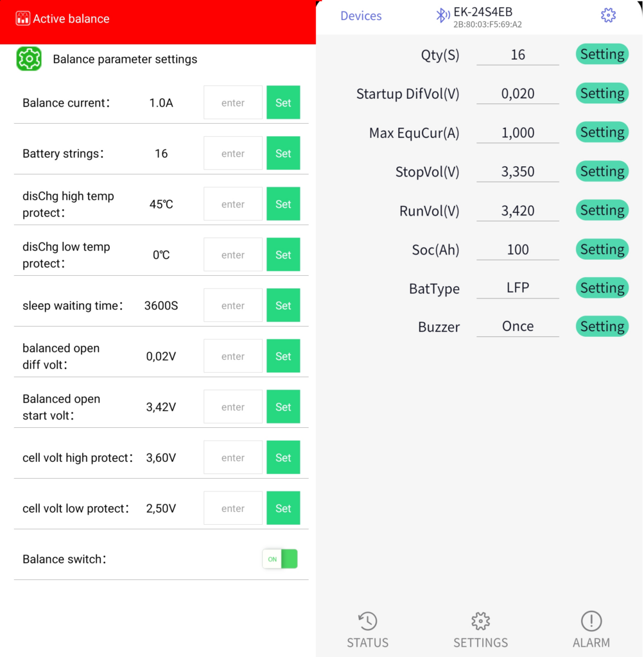Select the Qty(S) value field
644x657 pixels.
point(518,55)
